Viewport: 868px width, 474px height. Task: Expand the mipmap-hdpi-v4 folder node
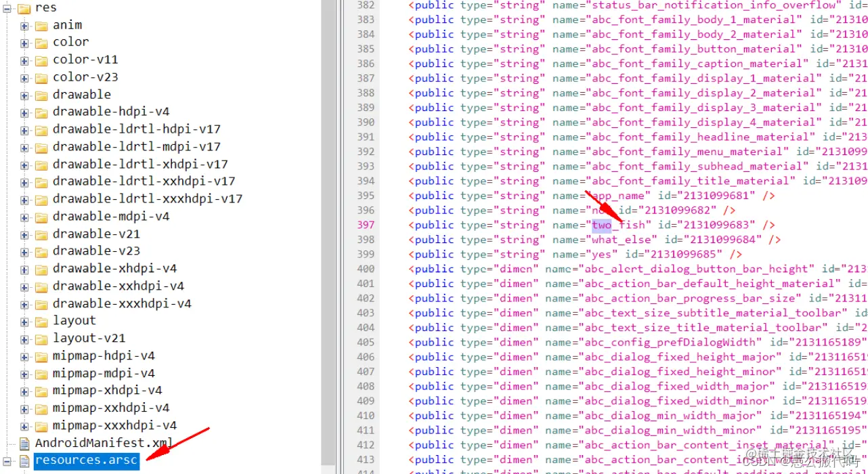tap(24, 357)
